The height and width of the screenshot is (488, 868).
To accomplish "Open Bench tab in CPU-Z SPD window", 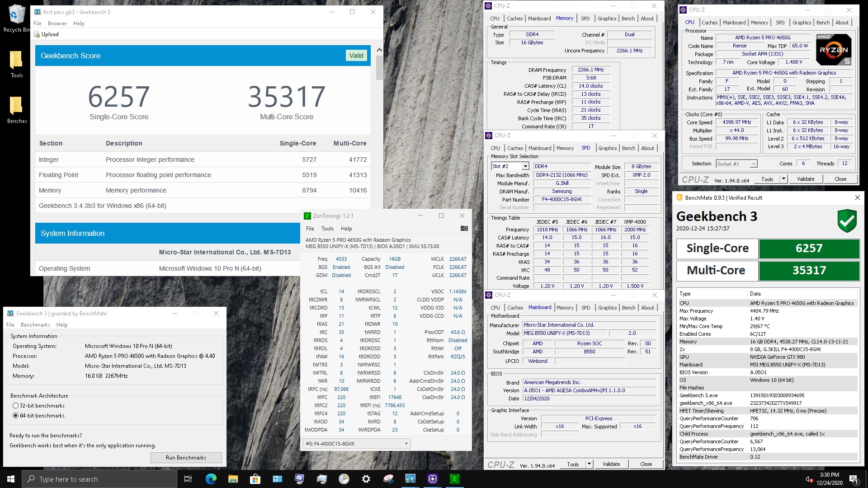I will coord(628,148).
